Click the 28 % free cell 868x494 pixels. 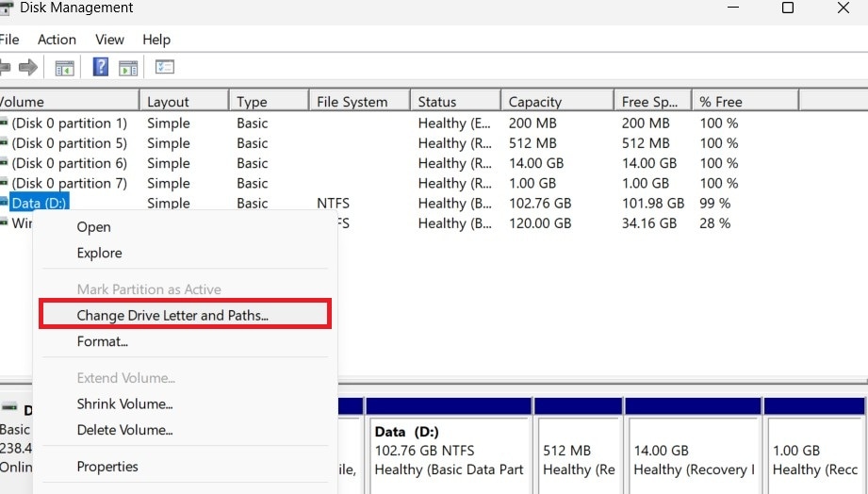click(x=714, y=223)
